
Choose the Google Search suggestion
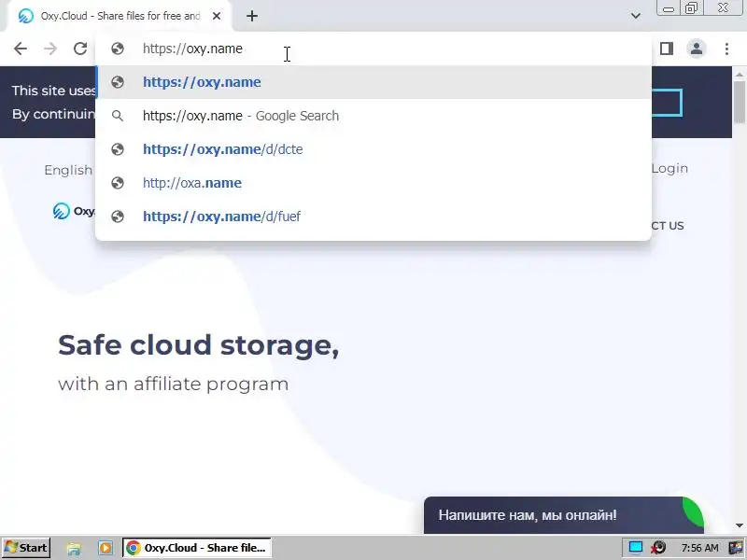tap(373, 116)
